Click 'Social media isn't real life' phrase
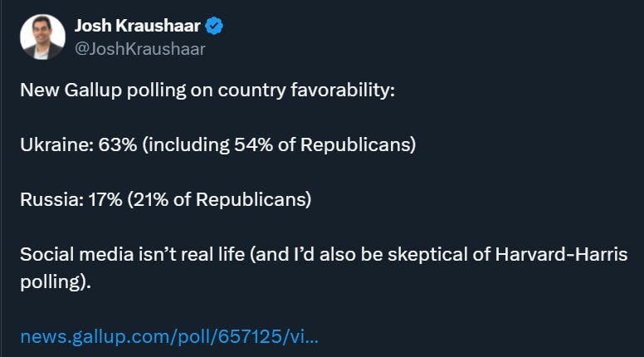 tap(132, 254)
